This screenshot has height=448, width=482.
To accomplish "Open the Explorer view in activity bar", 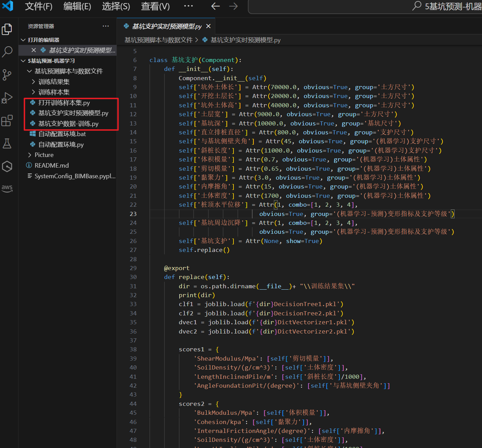I will pos(7,29).
